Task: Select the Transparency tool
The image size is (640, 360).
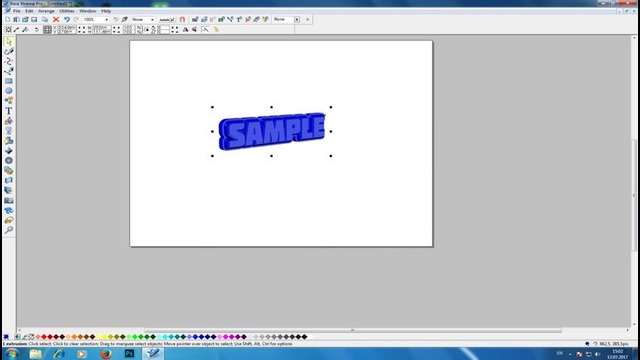Action: pos(9,131)
